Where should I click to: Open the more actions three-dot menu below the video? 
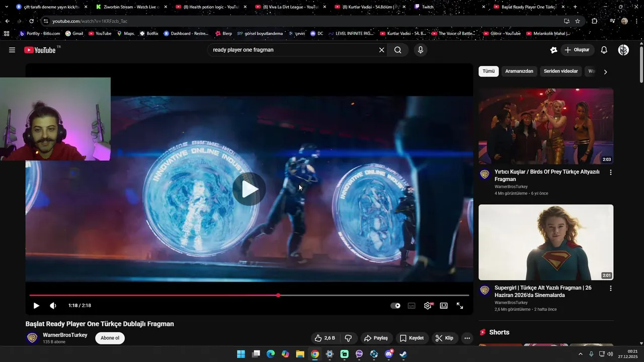[x=467, y=338]
